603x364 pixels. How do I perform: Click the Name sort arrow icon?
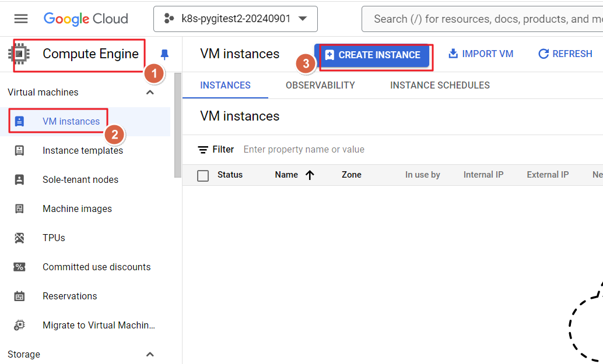click(x=310, y=175)
